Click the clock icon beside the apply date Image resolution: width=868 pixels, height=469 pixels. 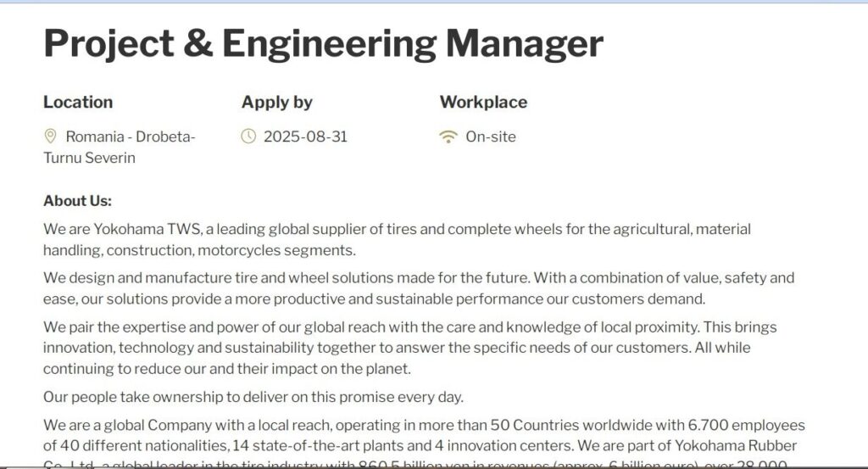click(248, 137)
